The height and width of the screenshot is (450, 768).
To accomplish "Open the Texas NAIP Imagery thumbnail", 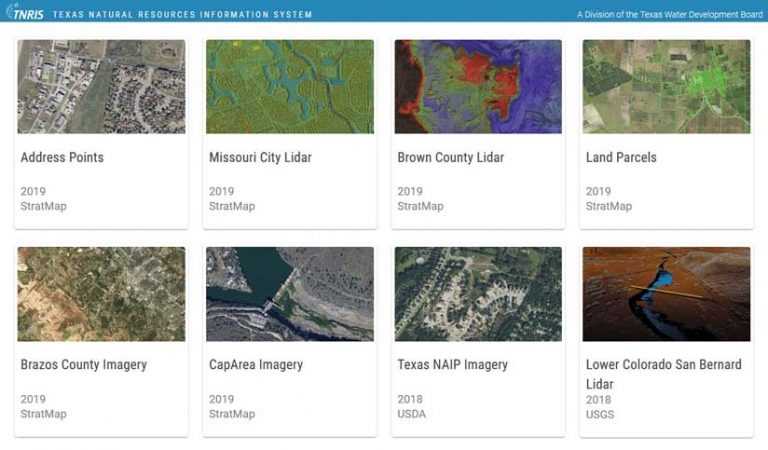I will point(478,294).
